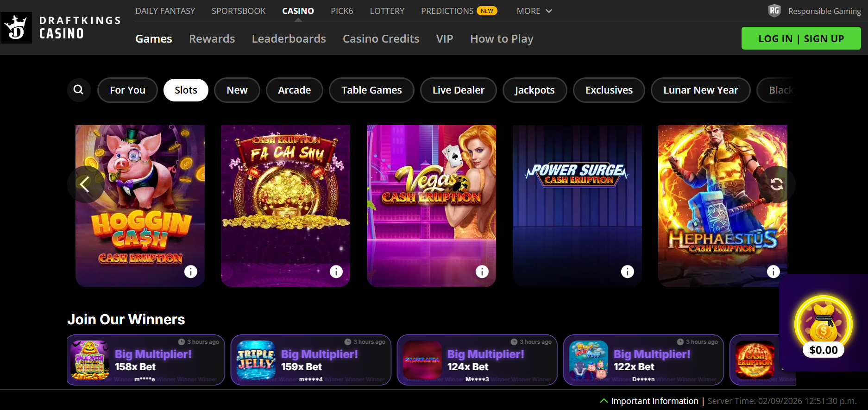The height and width of the screenshot is (410, 868).
Task: Click Halloween Winner game icon in winners
Action: 89,360
